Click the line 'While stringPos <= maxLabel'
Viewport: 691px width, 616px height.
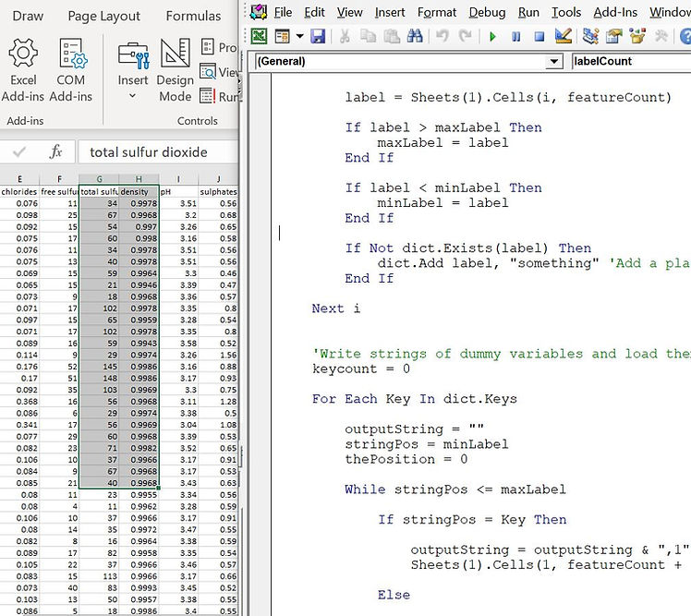click(x=455, y=489)
